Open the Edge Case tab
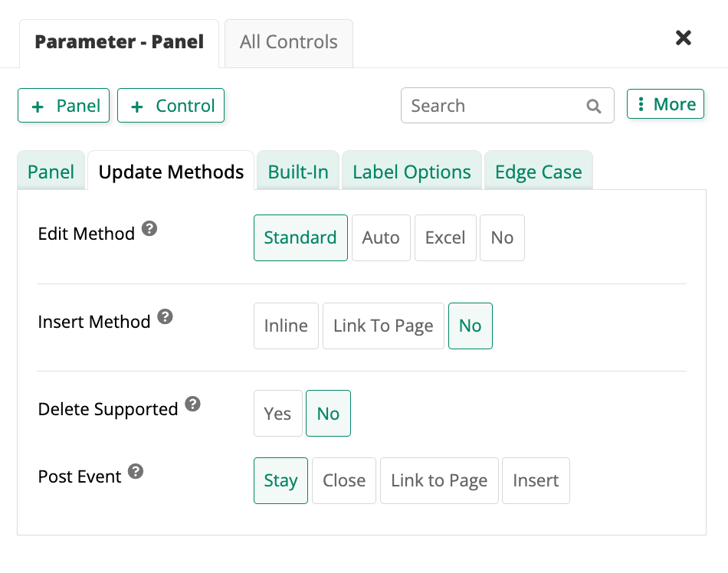 (538, 172)
